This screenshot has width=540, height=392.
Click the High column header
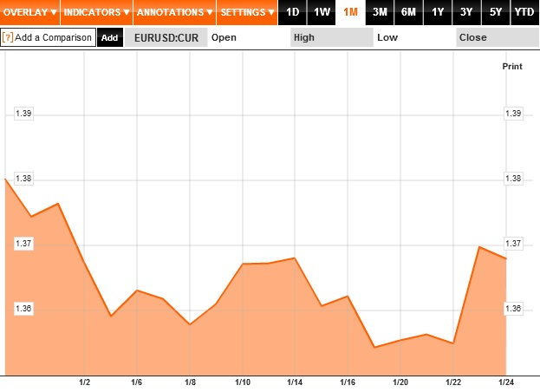[x=332, y=37]
